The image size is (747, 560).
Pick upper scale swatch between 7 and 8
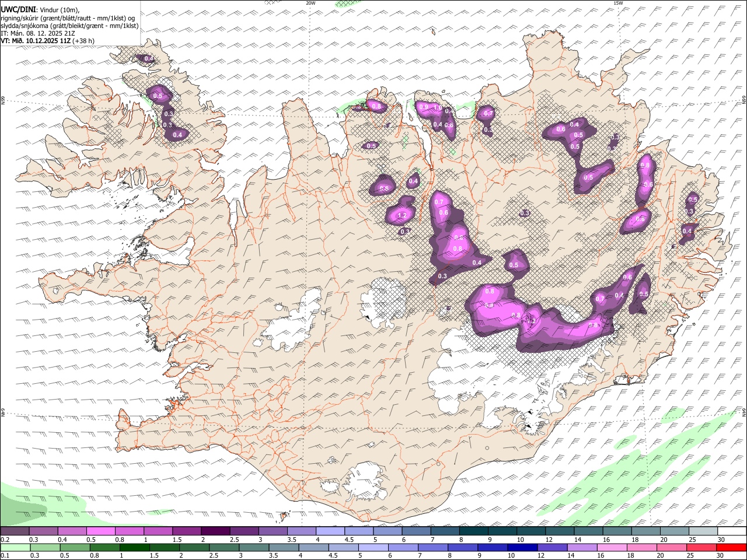(445, 531)
